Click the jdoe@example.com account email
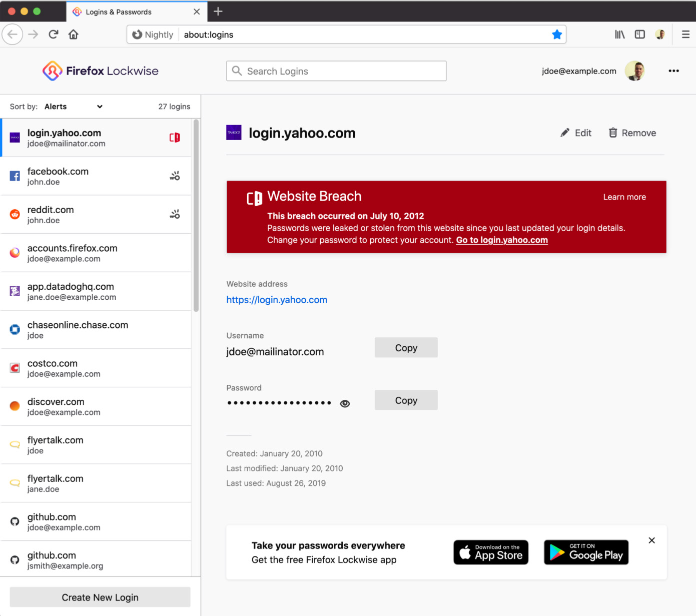The height and width of the screenshot is (616, 696). [x=579, y=71]
